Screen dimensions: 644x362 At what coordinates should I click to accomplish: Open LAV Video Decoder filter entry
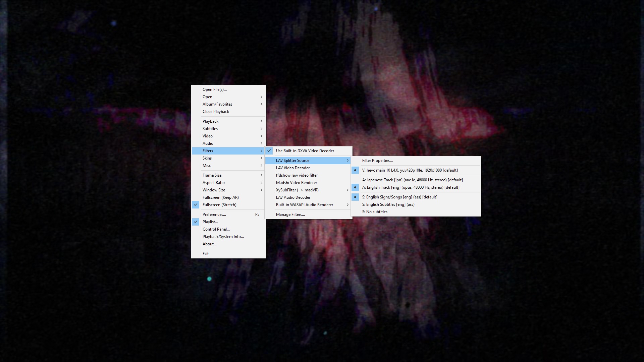pos(293,168)
